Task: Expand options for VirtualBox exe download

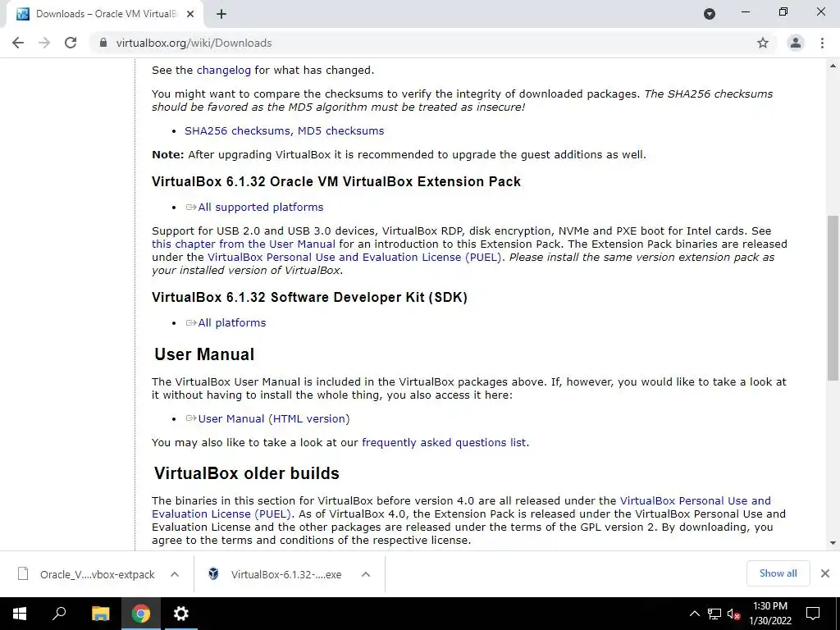Action: point(366,574)
